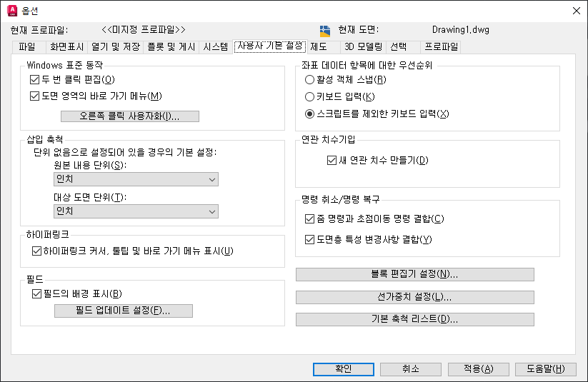Open 블록 편집기 설정 dialog
The image size is (588, 382).
click(414, 275)
